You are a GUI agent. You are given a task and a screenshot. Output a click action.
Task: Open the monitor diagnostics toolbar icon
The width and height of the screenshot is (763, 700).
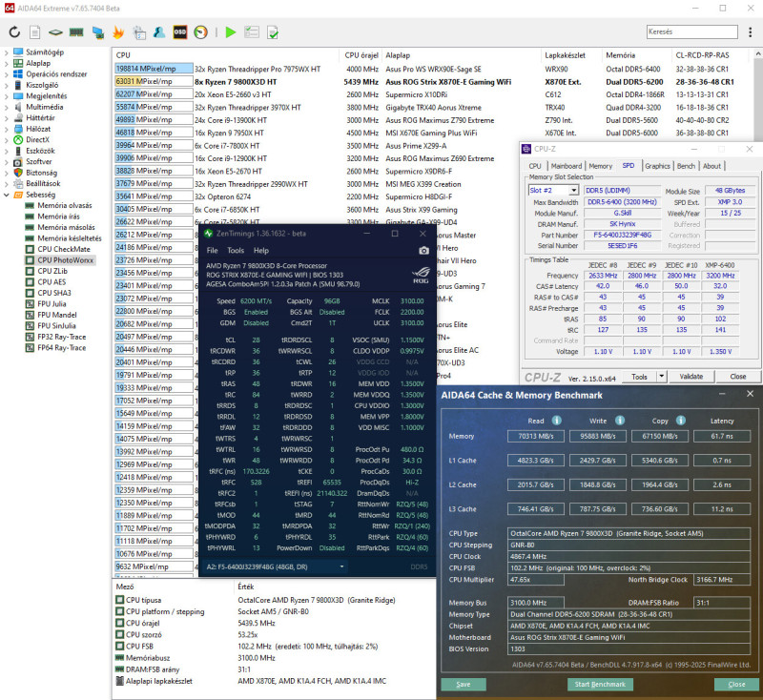98,32
